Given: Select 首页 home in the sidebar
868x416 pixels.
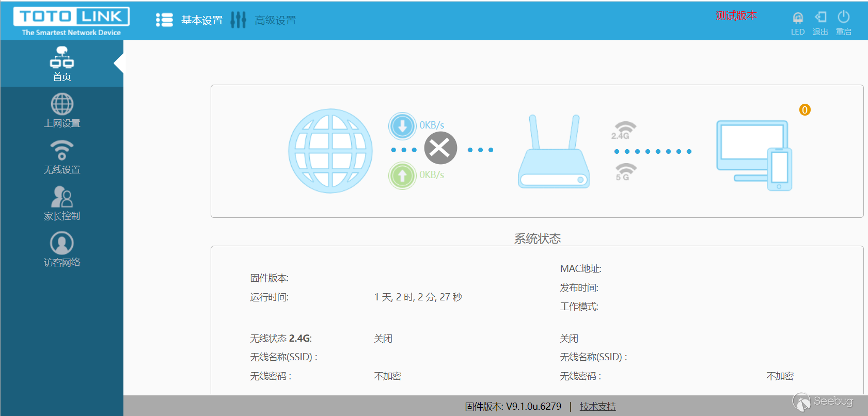Looking at the screenshot, I should point(62,63).
